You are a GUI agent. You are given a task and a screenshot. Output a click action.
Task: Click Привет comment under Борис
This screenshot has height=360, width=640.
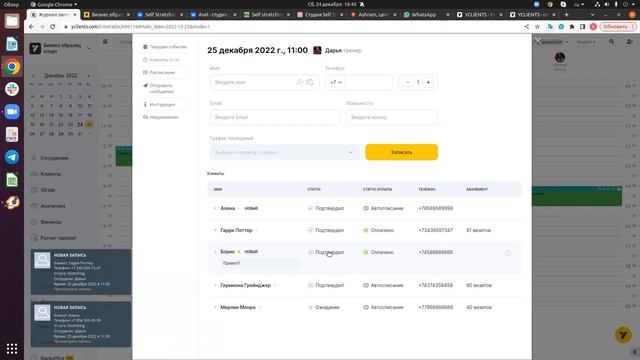(260, 263)
